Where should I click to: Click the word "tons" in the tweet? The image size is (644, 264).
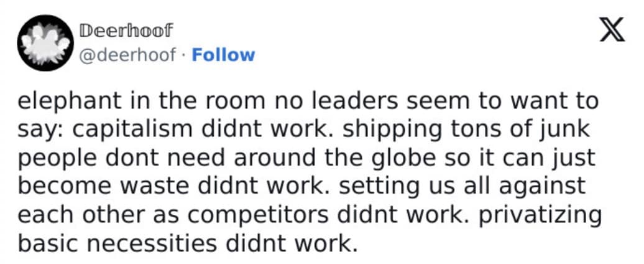point(486,130)
